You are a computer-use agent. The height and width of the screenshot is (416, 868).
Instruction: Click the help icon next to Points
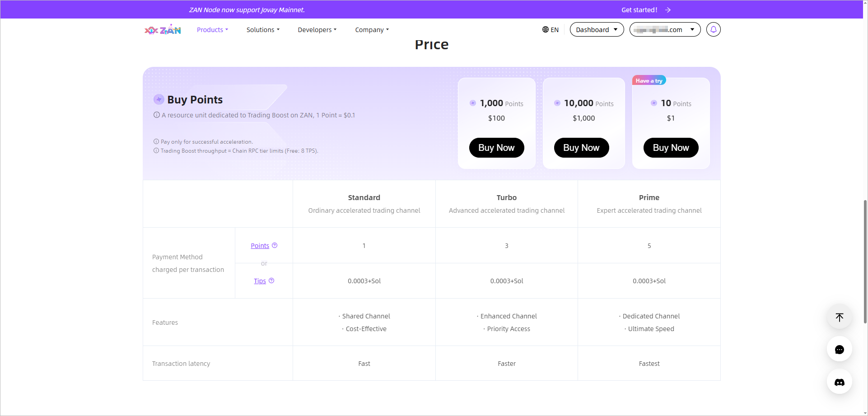pos(275,245)
